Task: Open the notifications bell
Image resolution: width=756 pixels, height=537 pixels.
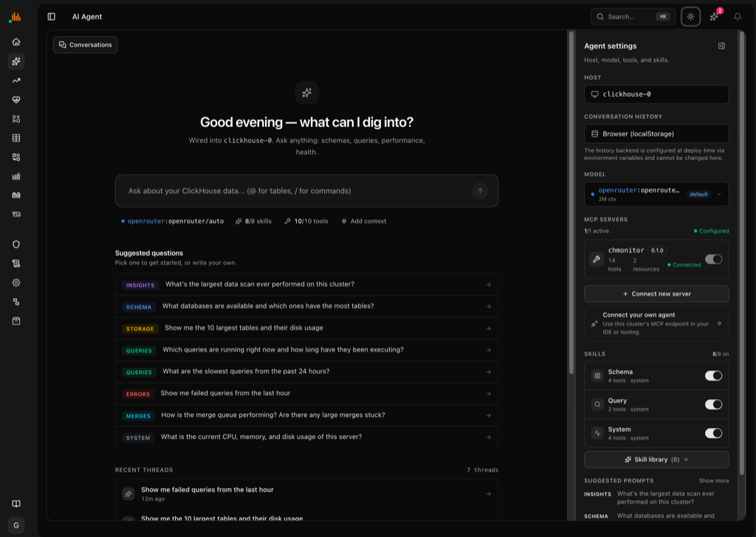Action: [x=738, y=17]
